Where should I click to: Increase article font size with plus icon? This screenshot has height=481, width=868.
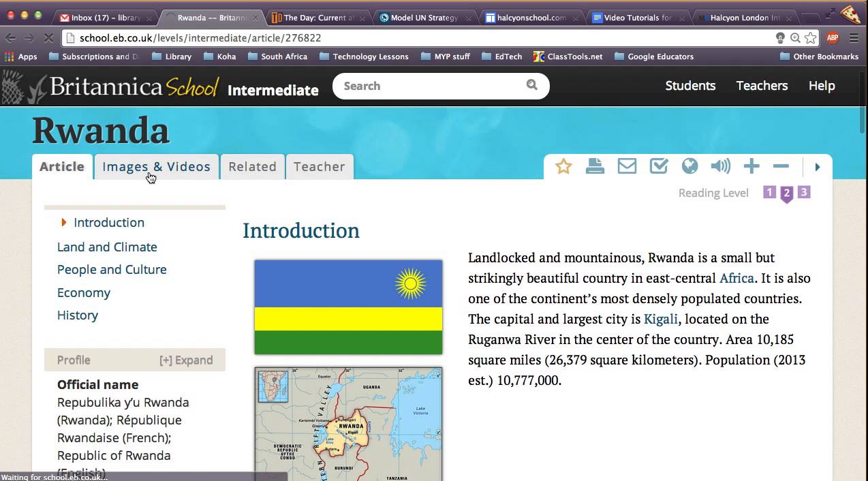point(751,166)
